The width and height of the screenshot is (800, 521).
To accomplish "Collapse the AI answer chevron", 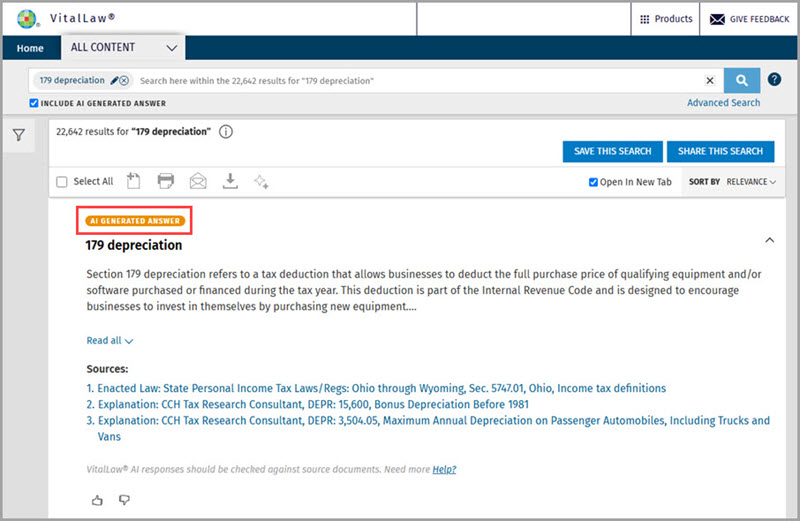I will click(x=769, y=240).
